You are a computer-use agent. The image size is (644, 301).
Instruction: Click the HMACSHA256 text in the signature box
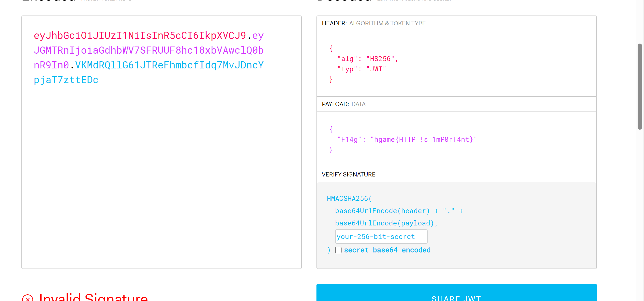349,198
